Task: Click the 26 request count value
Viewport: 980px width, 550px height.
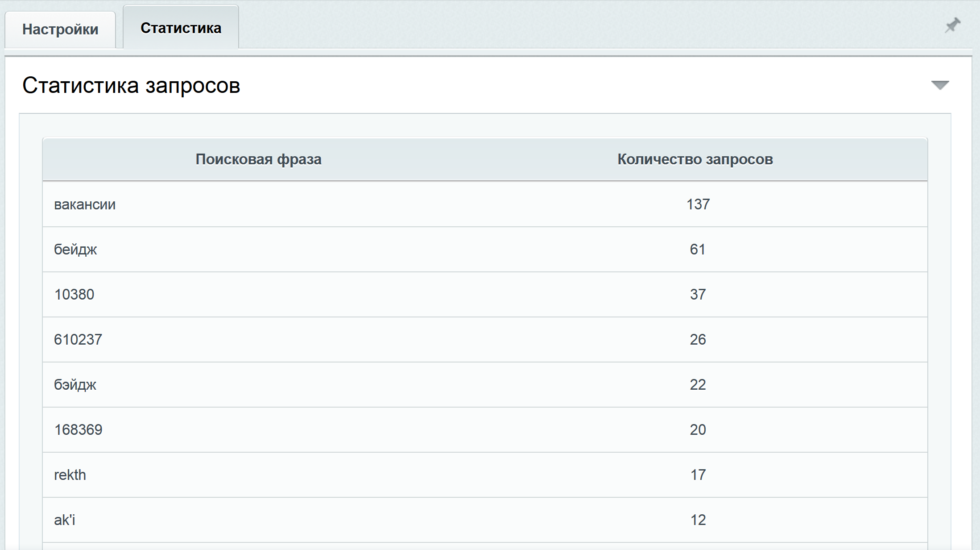Action: click(698, 340)
